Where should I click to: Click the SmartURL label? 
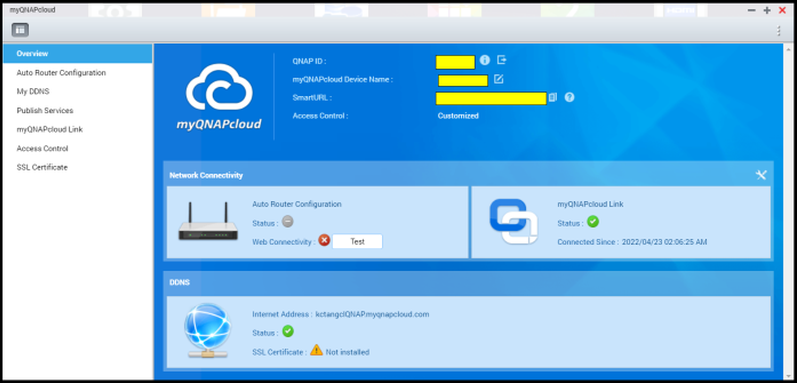pos(313,98)
